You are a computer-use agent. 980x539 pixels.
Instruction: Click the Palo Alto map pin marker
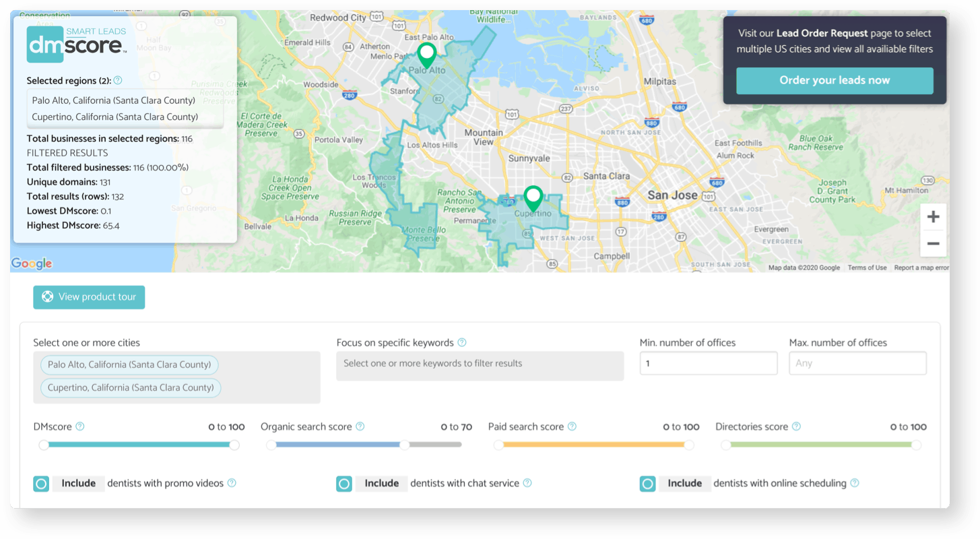(426, 54)
